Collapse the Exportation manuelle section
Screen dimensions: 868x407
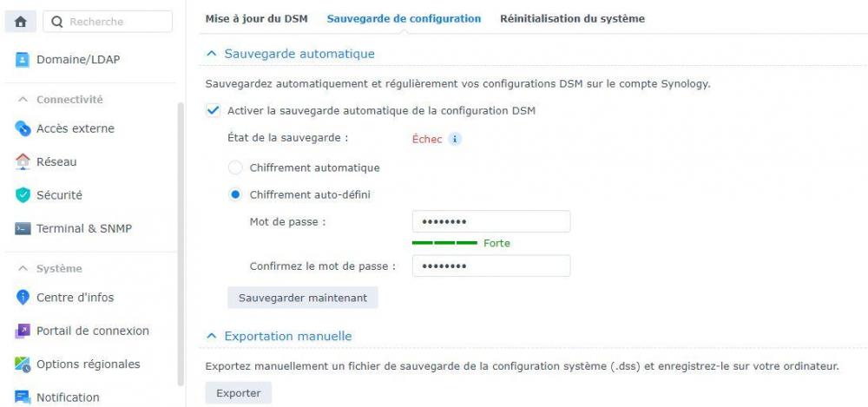coord(211,336)
